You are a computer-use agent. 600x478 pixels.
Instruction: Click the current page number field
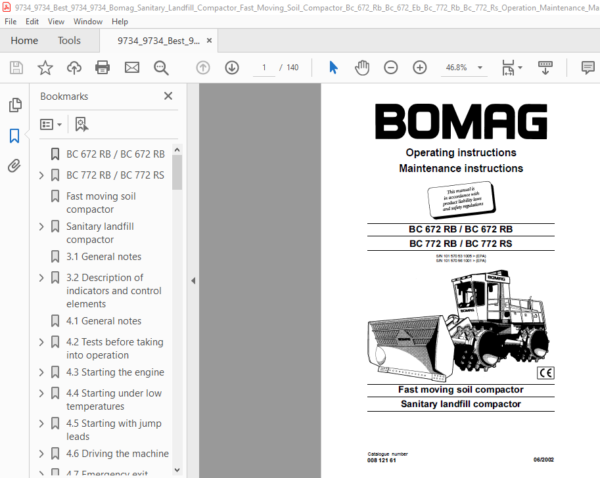coord(264,68)
